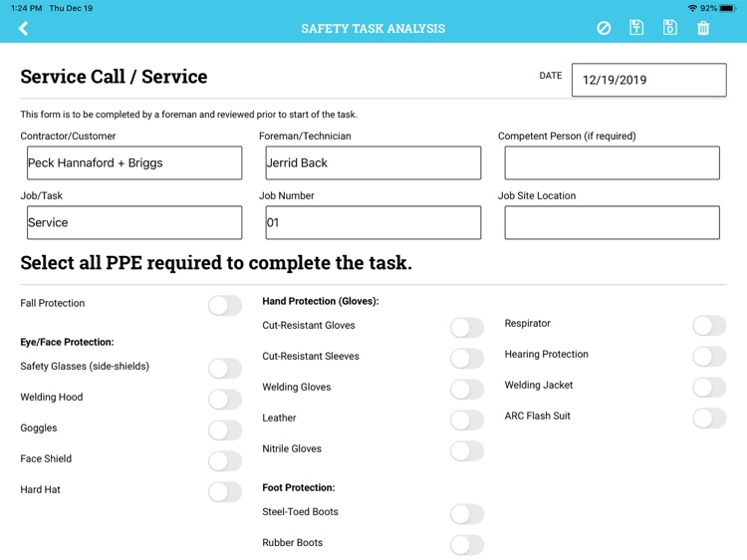Turn on ARC Flash Suit switch

point(709,419)
